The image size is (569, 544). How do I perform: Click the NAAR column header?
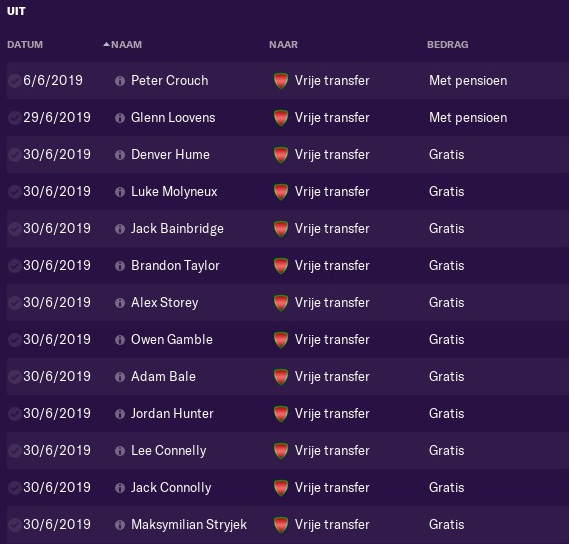[283, 45]
